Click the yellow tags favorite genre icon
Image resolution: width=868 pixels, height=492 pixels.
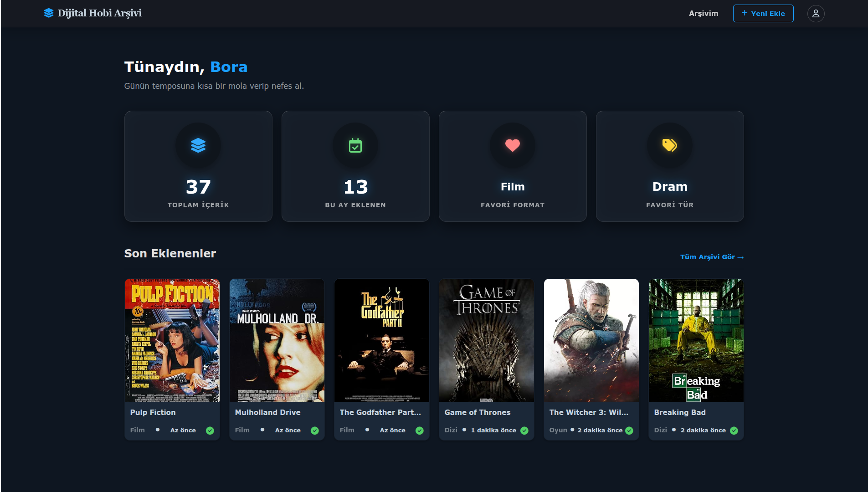pos(669,145)
